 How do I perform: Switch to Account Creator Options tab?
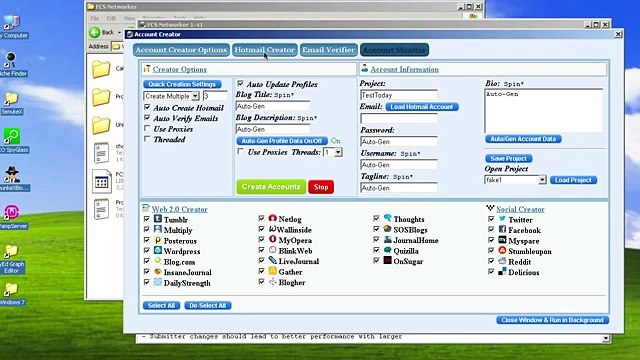click(181, 50)
